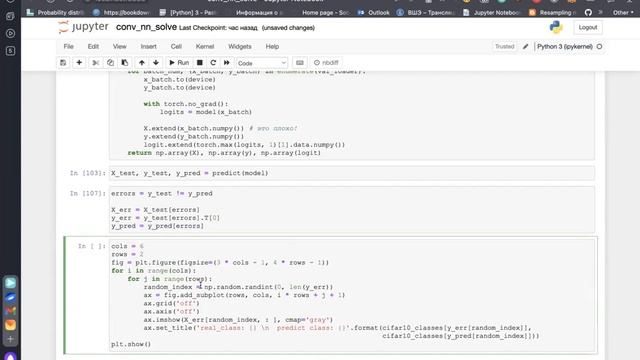Open the Outlook bookmark
The width and height of the screenshot is (640, 360).
[x=373, y=13]
